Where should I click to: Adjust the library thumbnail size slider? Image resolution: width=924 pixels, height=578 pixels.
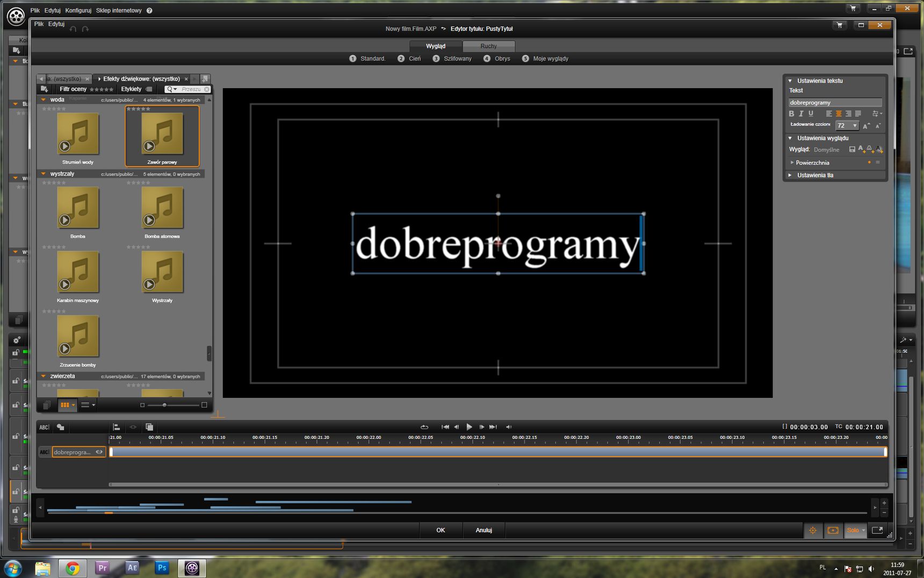pyautogui.click(x=164, y=405)
